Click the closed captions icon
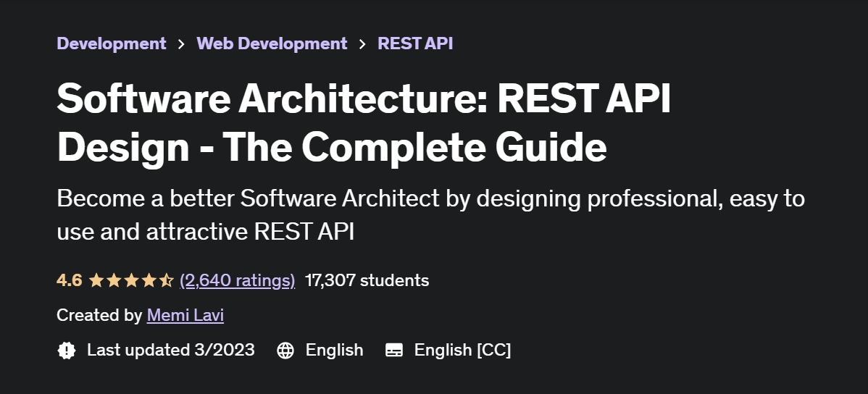The width and height of the screenshot is (868, 394). click(x=394, y=351)
